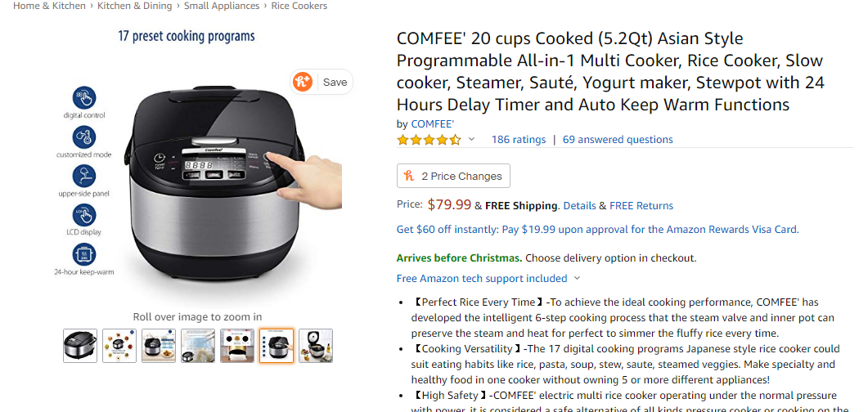Open the Honey 2 Price Changes badge
Image resolution: width=868 pixels, height=412 pixels.
[453, 176]
